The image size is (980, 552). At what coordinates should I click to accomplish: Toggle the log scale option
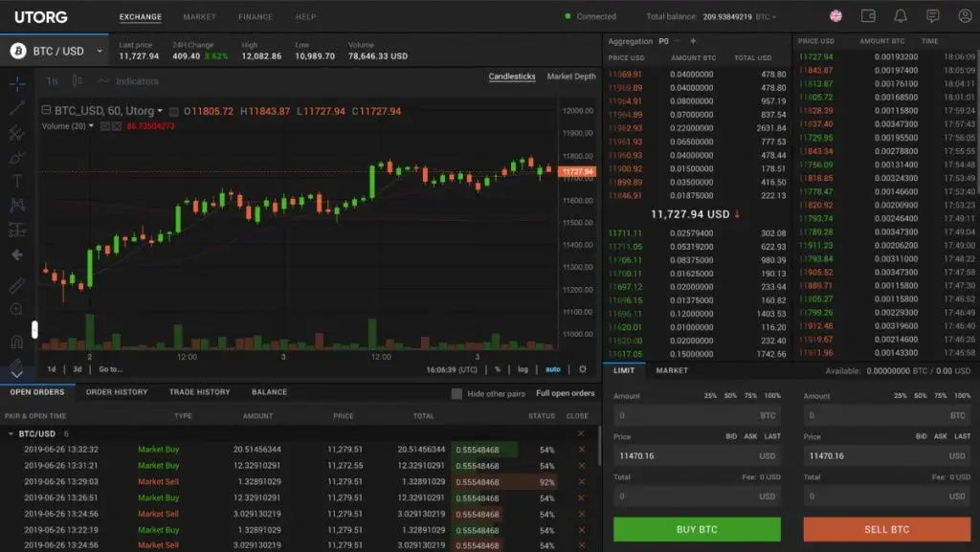[x=523, y=369]
